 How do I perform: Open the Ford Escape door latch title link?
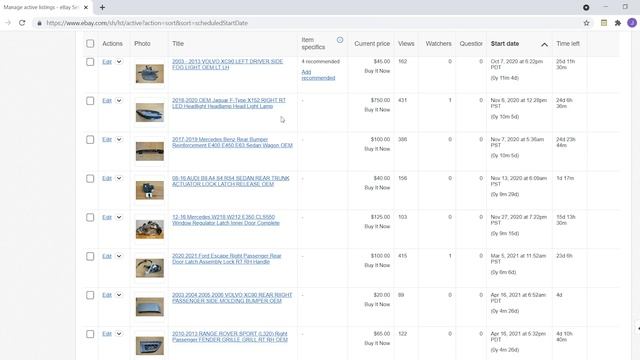pos(227,259)
